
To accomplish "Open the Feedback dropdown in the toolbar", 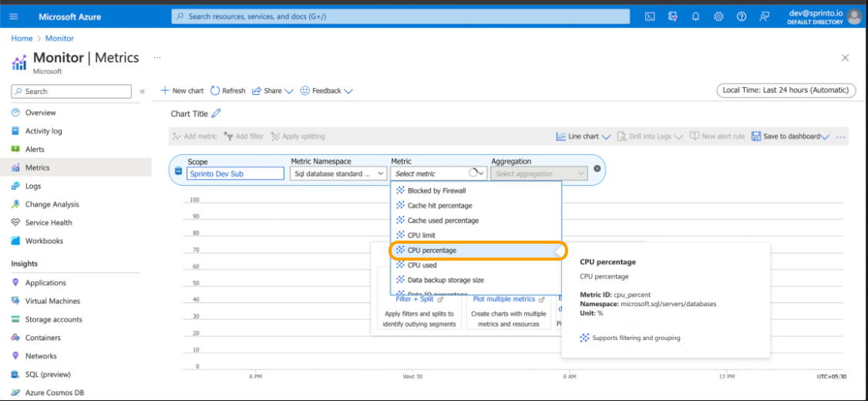I will (x=326, y=91).
